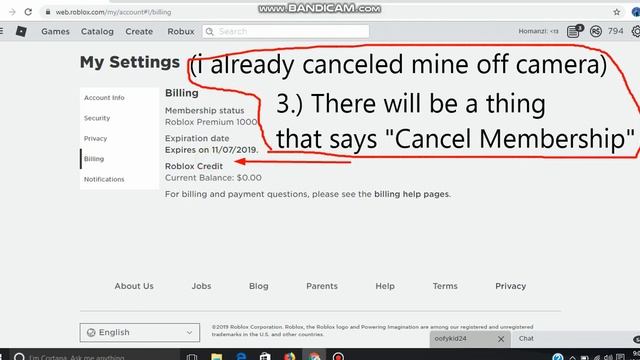Open Microsoft Edge from taskbar
Screen dimensions: 640x360
coord(241,357)
